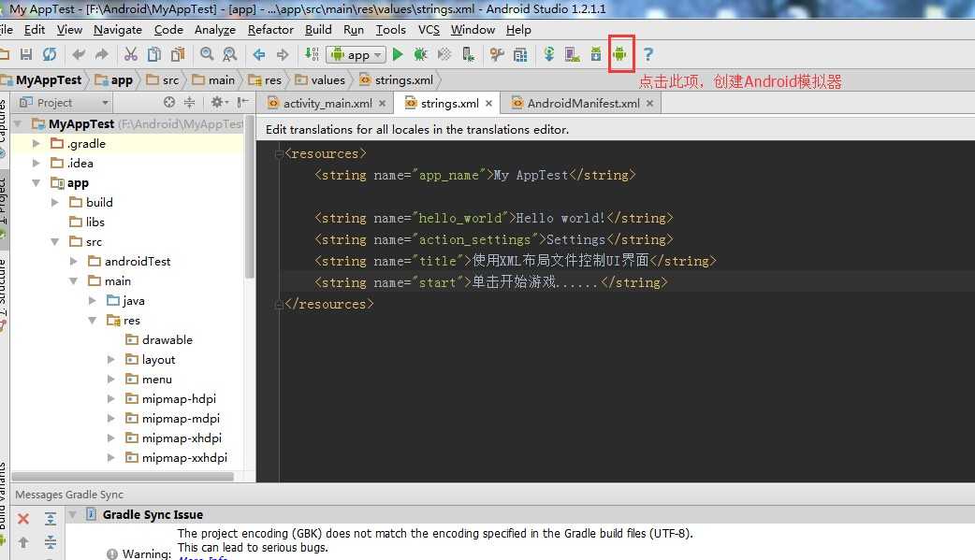Open the AVD Manager icon

[572, 55]
